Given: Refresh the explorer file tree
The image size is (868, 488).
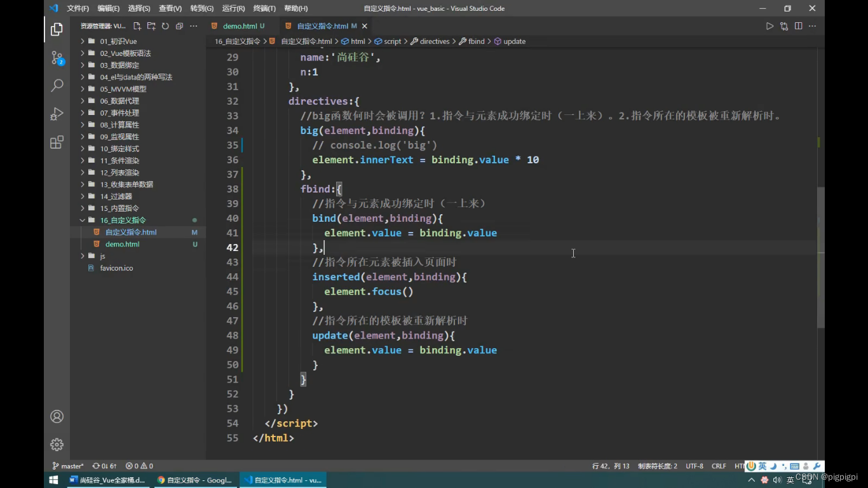Looking at the screenshot, I should 165,26.
